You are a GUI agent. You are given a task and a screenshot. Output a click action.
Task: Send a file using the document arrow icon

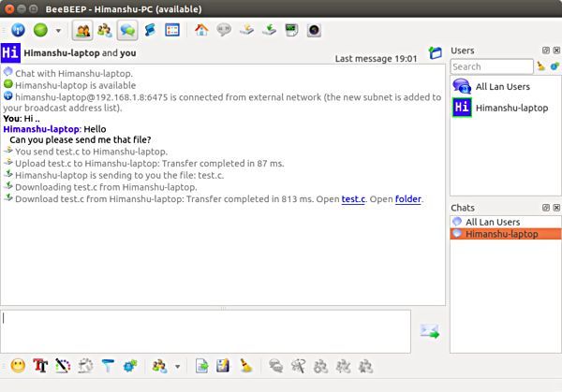[201, 366]
